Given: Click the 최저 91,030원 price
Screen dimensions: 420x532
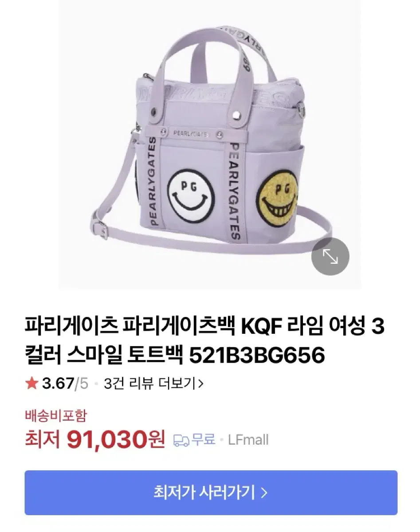Looking at the screenshot, I should click(x=95, y=440).
